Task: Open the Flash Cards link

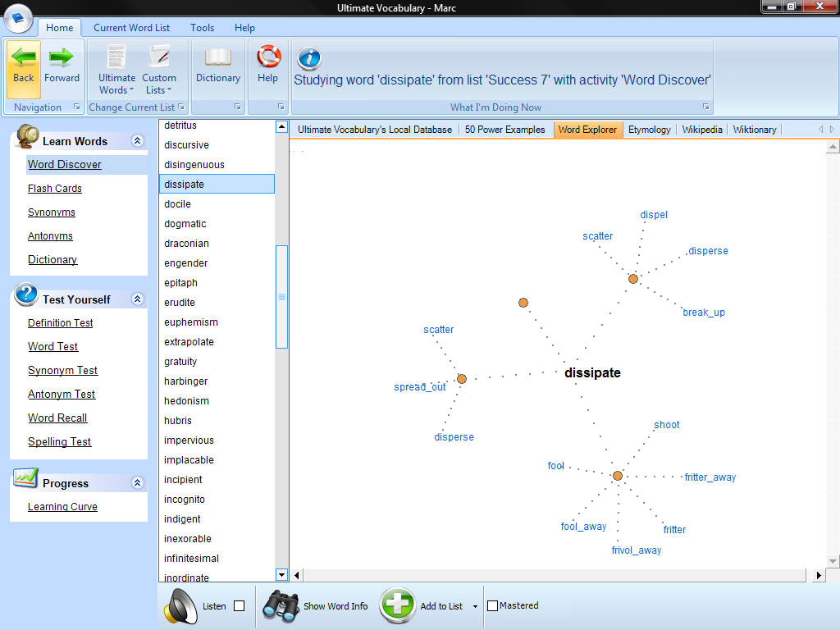Action: click(55, 189)
